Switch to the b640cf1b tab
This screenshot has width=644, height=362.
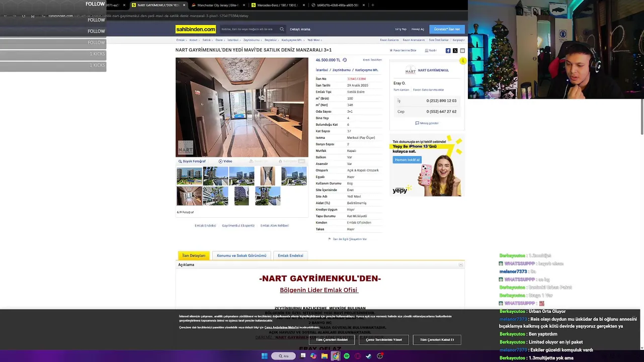point(338,5)
